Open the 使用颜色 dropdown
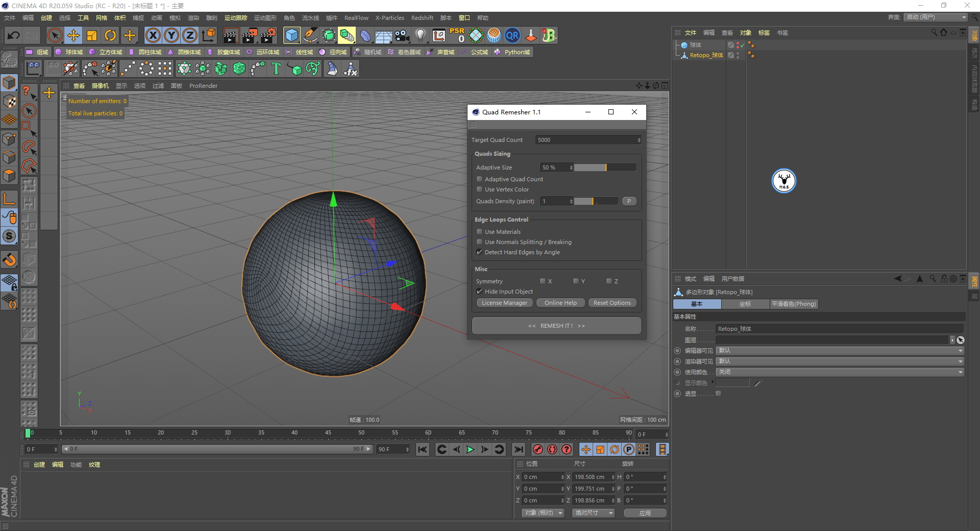The image size is (980, 531). (840, 372)
